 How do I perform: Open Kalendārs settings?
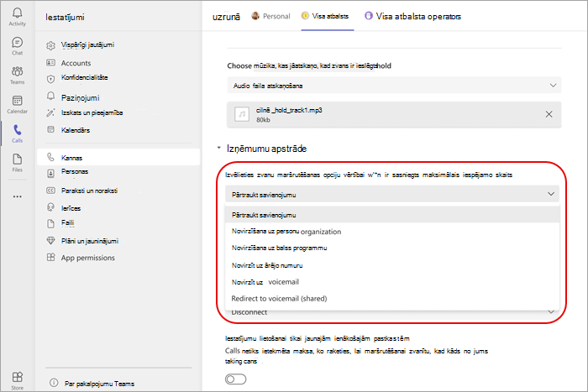tap(76, 130)
